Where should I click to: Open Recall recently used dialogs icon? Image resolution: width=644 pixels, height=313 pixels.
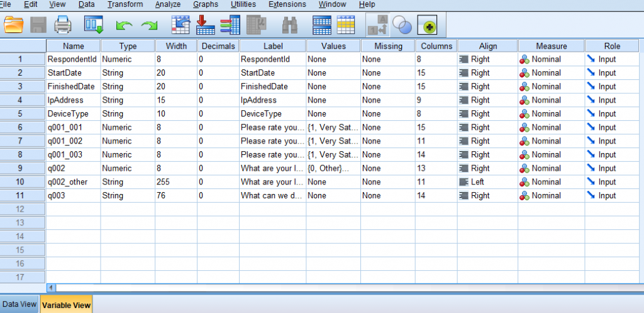tap(93, 25)
